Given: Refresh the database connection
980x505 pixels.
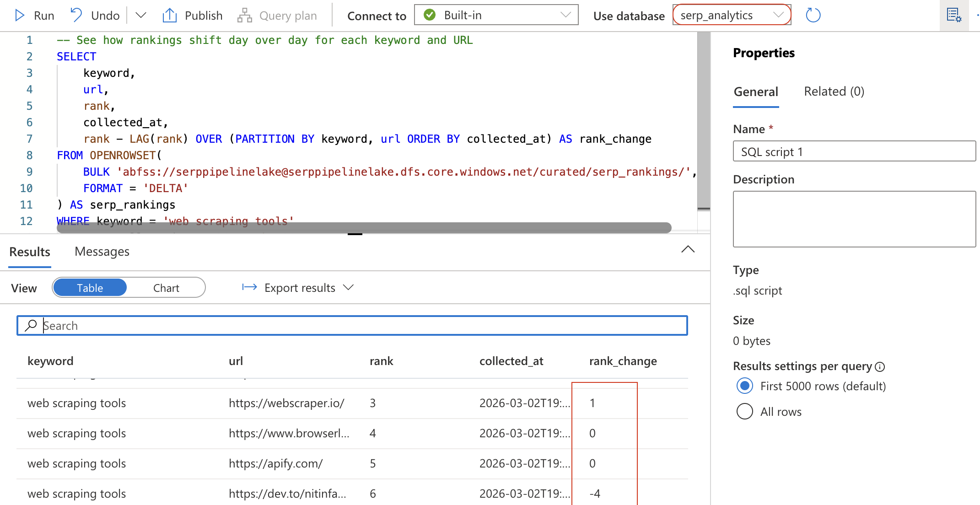Looking at the screenshot, I should point(813,15).
